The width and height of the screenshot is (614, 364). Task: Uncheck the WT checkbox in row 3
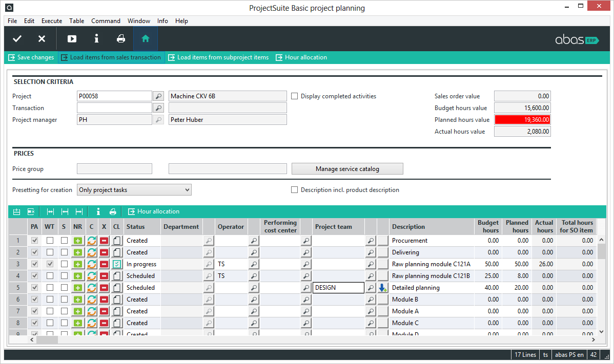coord(49,264)
